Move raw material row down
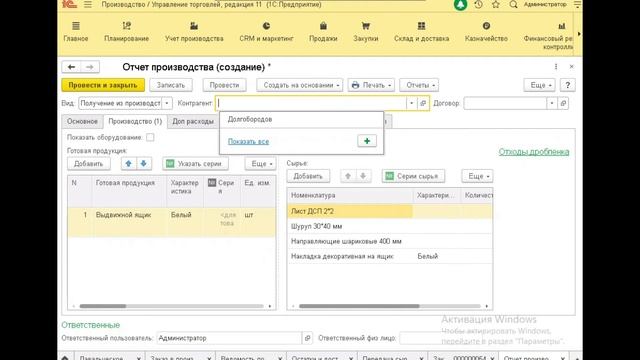 click(363, 176)
